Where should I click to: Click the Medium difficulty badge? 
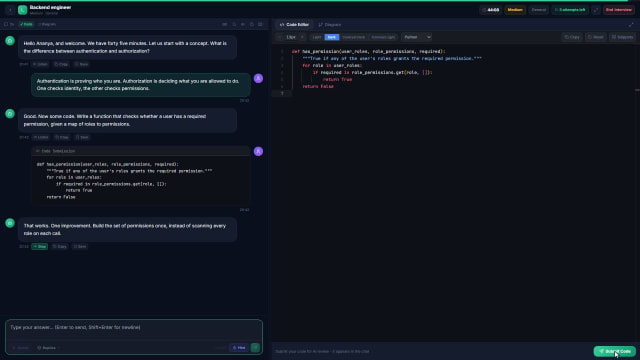pos(515,10)
